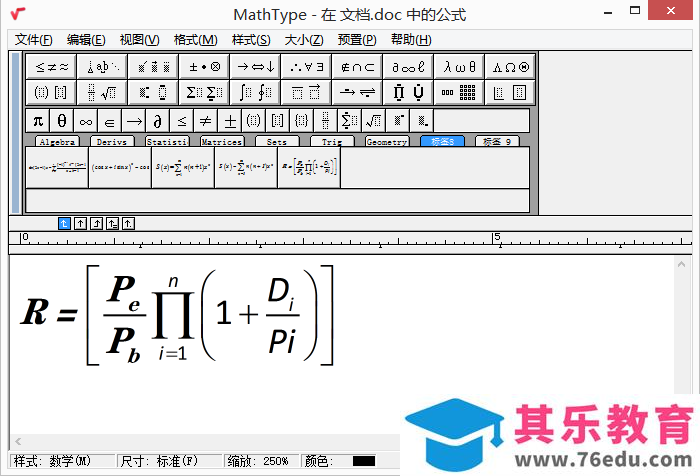Viewport: 700px width, 476px height.
Task: Click the 缩放: 250% status field
Action: (261, 461)
